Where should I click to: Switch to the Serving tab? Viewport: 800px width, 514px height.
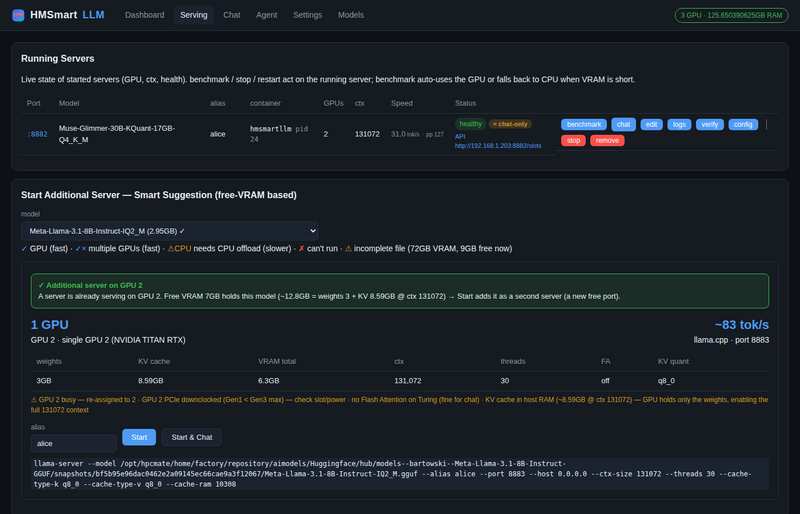[x=193, y=15]
